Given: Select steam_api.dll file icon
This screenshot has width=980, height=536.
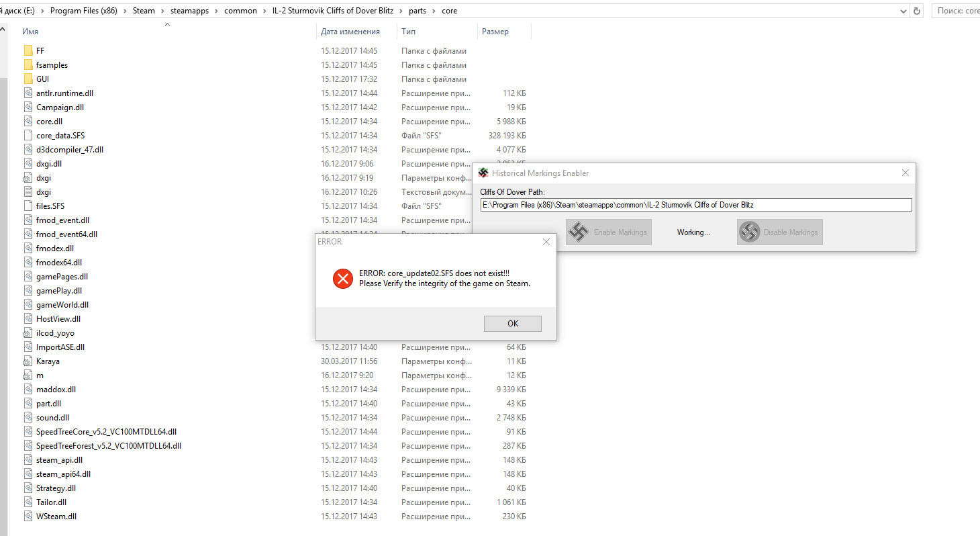Looking at the screenshot, I should pyautogui.click(x=28, y=460).
